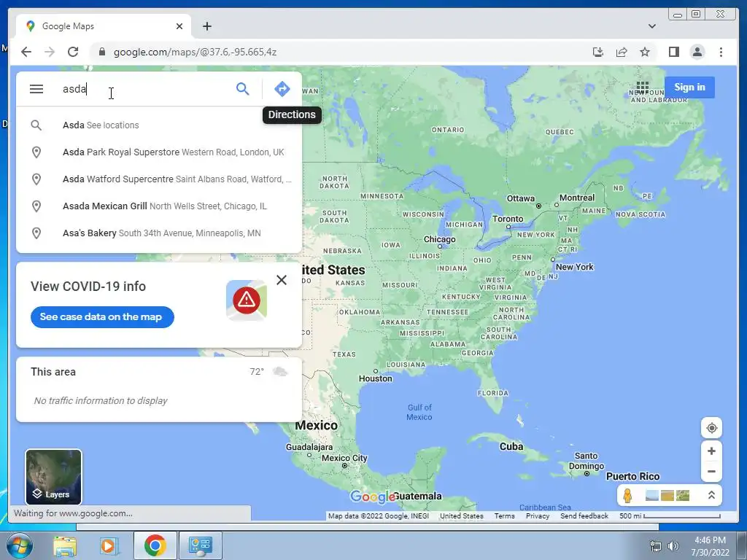Image resolution: width=747 pixels, height=560 pixels.
Task: Click the Chicago city label on map
Action: (439, 239)
